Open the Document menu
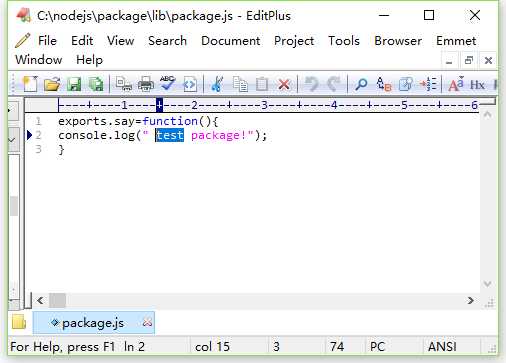Viewport: 506px width, 363px height. (x=231, y=41)
